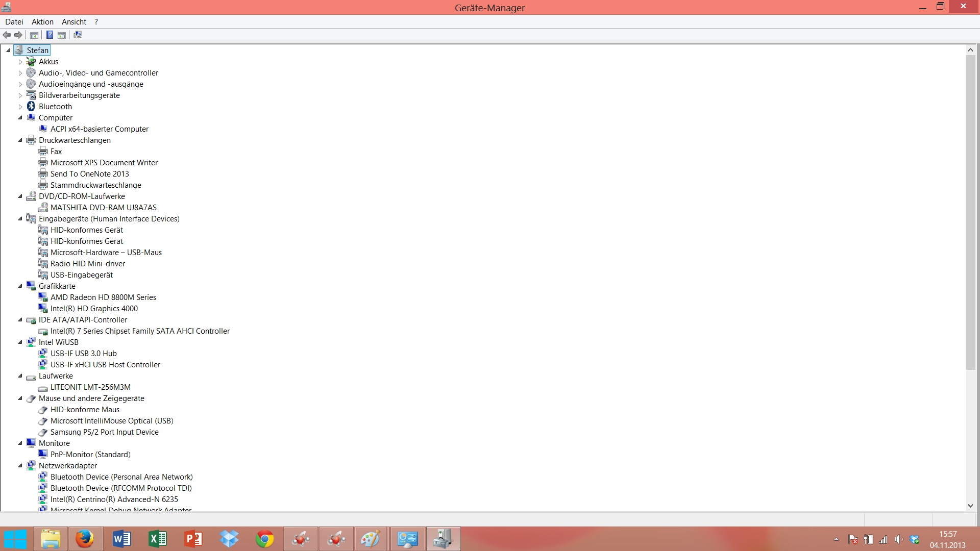The height and width of the screenshot is (551, 980).
Task: Toggle the console tree pane toolbar icon
Action: coord(34,35)
